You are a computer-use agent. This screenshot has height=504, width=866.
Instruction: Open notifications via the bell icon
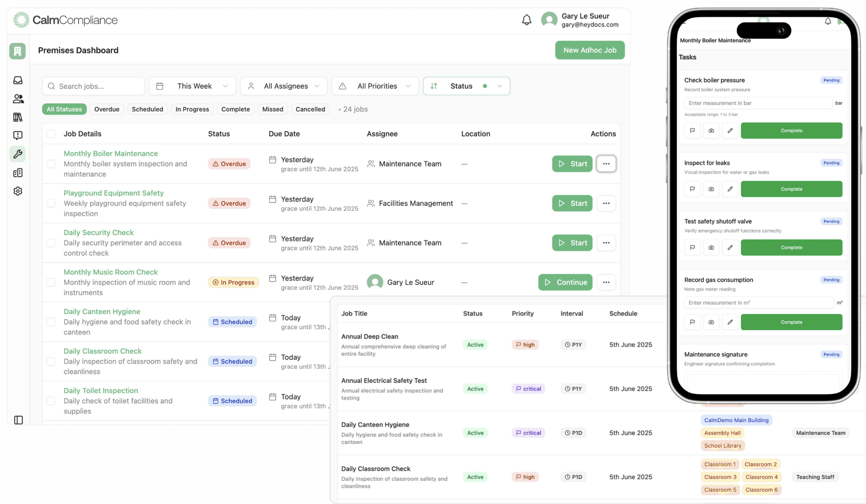(x=526, y=20)
